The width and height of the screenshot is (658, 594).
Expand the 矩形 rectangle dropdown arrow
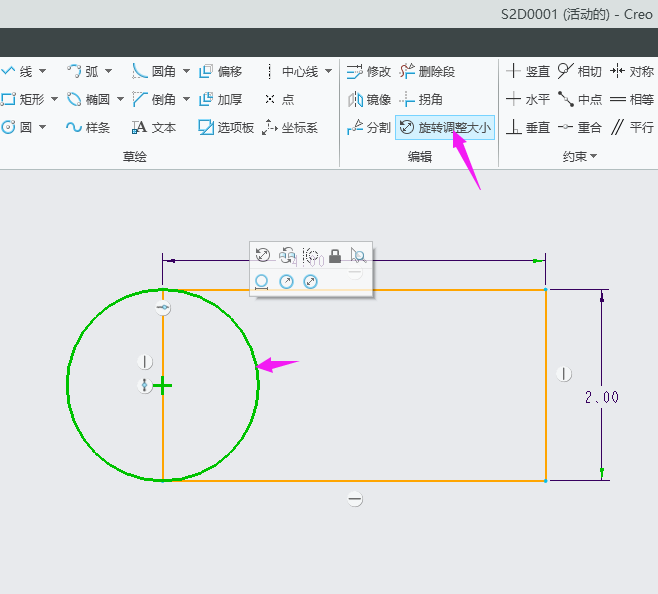click(54, 99)
